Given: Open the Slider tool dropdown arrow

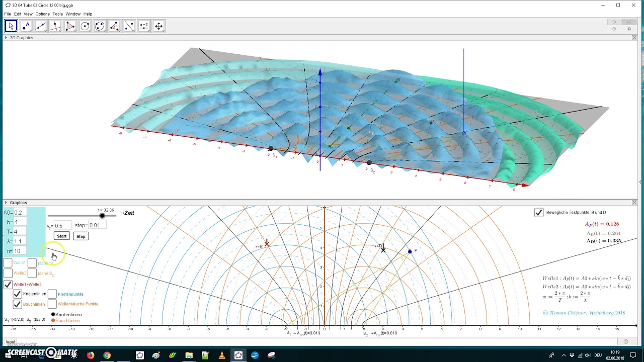Looking at the screenshot, I should 148,31.
